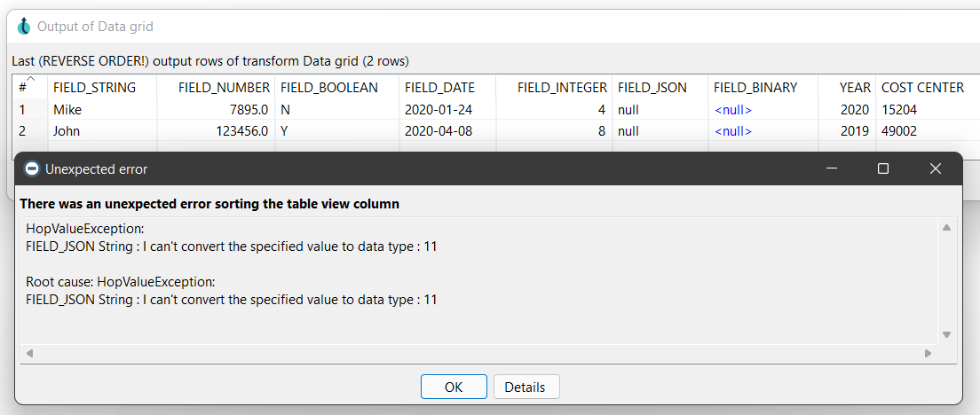Sort by FIELD_JSON column header

660,88
